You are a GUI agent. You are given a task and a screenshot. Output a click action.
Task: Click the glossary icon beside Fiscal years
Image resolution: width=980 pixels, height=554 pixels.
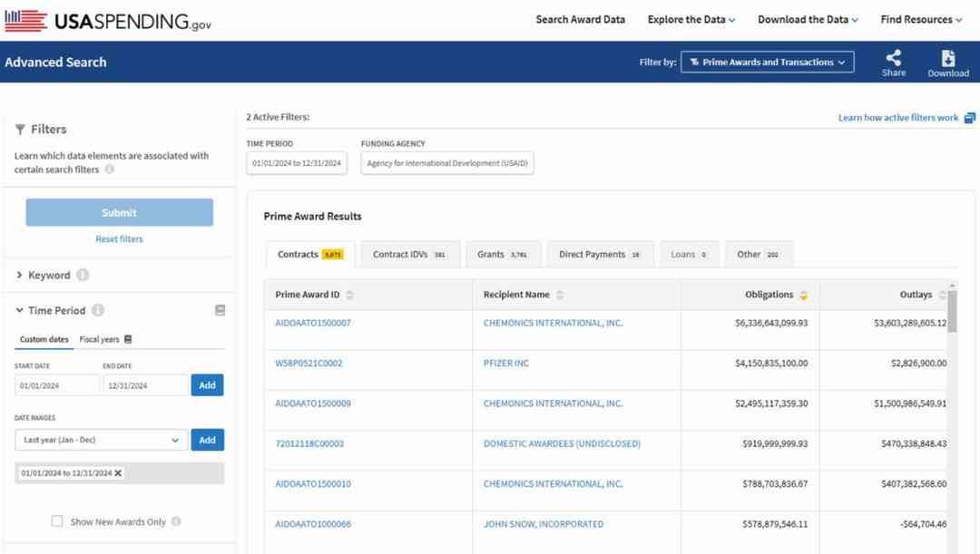tap(128, 339)
